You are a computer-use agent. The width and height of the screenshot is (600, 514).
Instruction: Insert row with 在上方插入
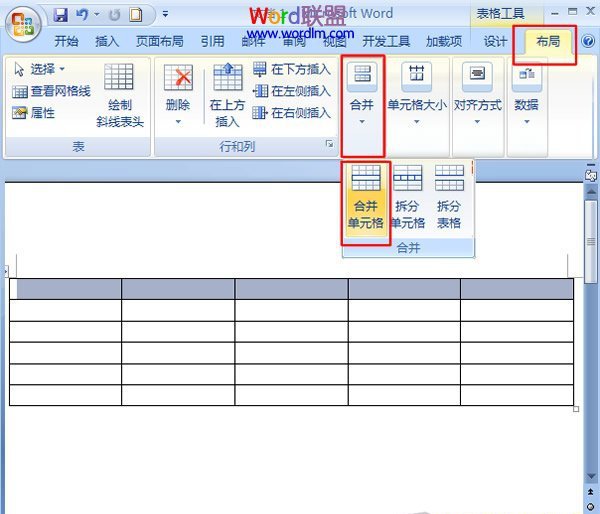tap(227, 95)
